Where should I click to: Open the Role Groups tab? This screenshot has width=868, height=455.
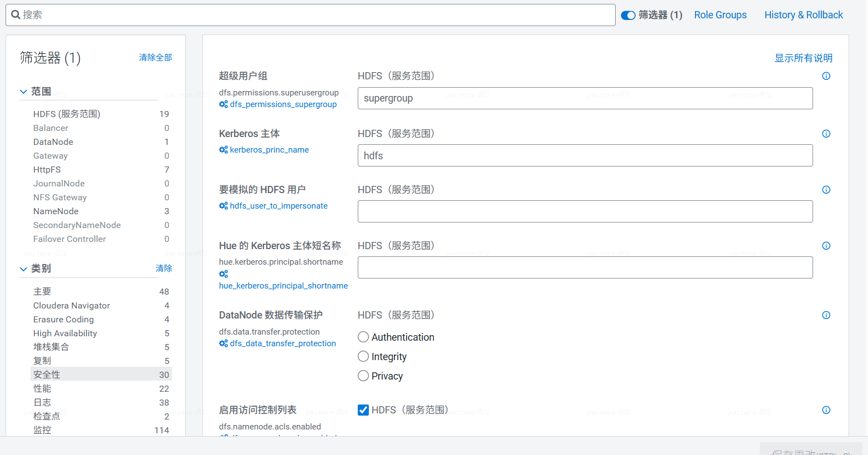pos(720,15)
